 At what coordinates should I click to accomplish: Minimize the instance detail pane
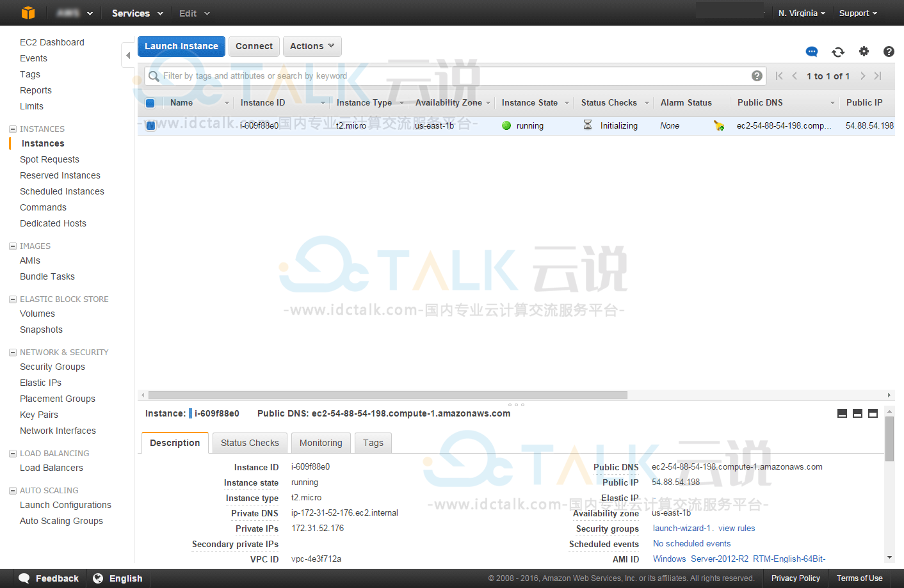pyautogui.click(x=843, y=413)
